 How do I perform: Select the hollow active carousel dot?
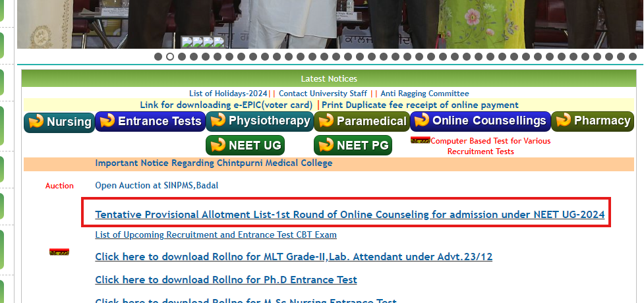[170, 57]
